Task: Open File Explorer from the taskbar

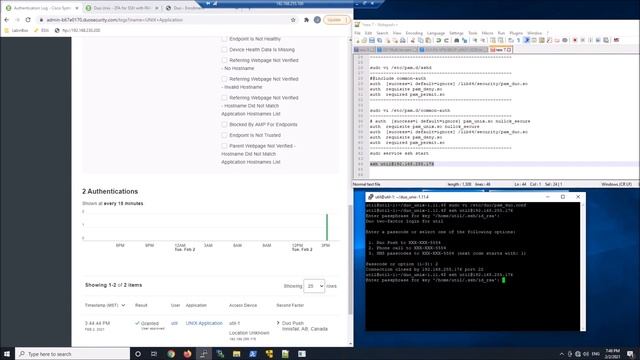Action: click(x=236, y=354)
